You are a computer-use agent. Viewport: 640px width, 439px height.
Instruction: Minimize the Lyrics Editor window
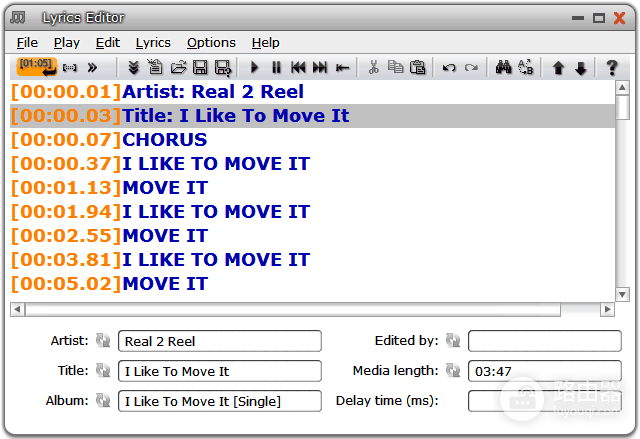click(578, 18)
